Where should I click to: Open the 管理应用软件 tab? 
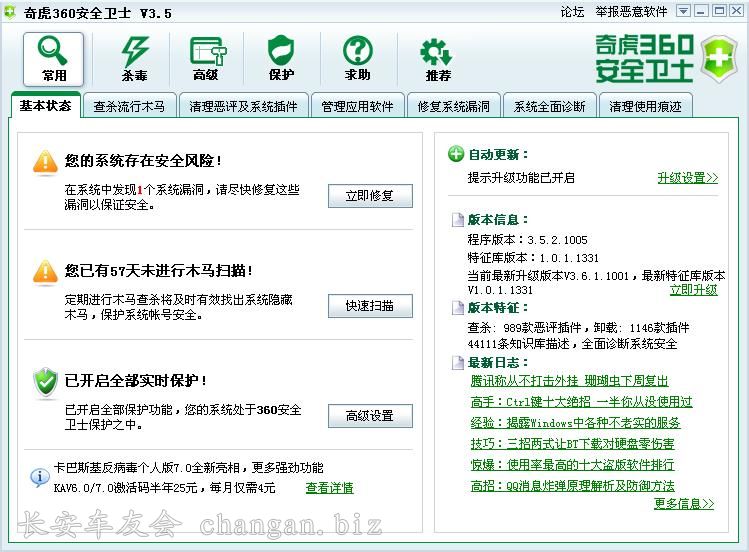(x=357, y=106)
